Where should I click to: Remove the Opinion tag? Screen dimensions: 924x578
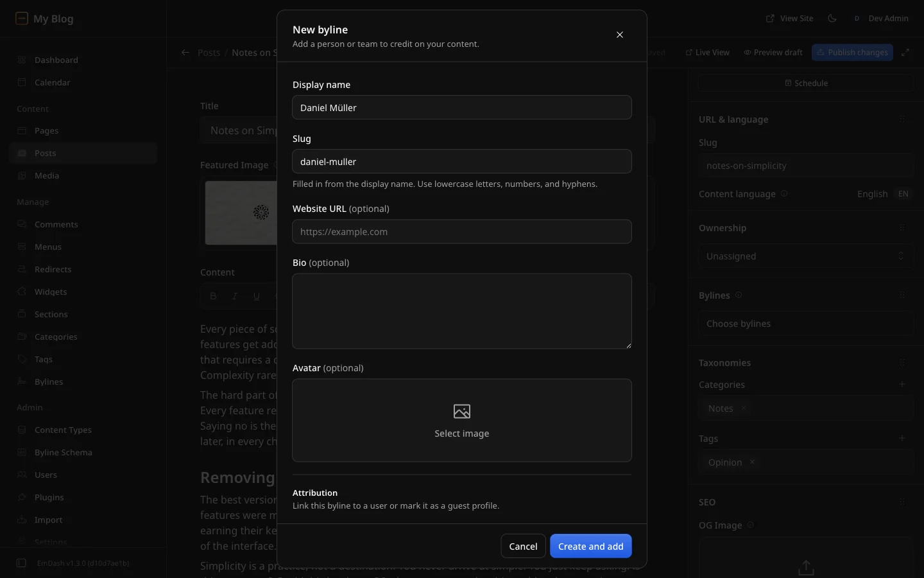point(752,462)
